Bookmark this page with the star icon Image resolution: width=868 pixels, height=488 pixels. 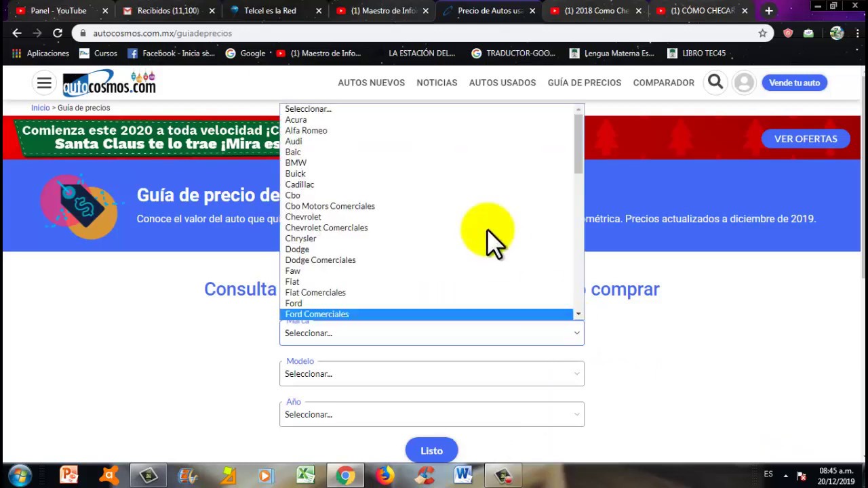click(x=762, y=33)
